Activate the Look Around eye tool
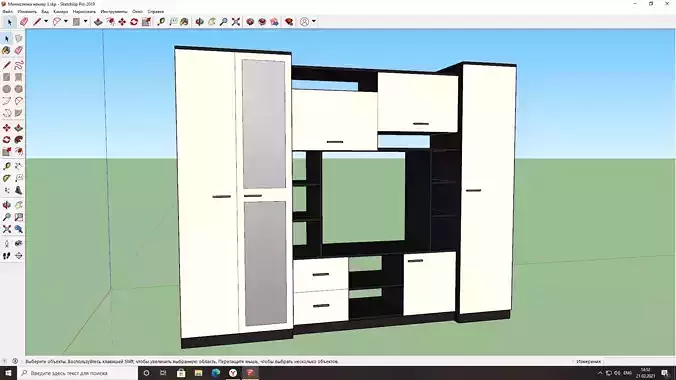The height and width of the screenshot is (380, 676). (19, 244)
